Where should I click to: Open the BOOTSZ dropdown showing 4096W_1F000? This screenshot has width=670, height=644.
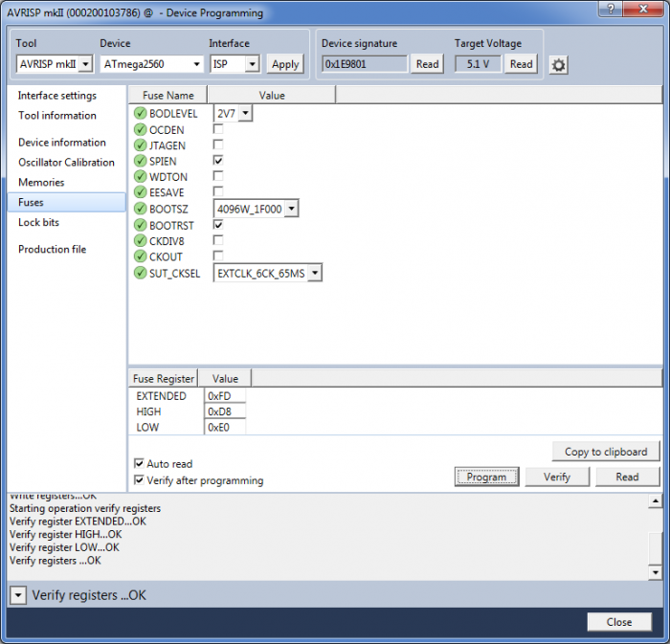pos(256,209)
